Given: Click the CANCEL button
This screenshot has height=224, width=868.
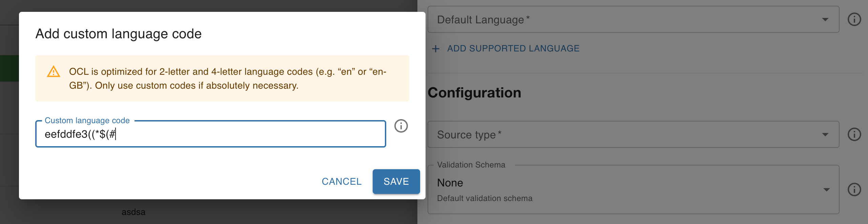Looking at the screenshot, I should 342,181.
